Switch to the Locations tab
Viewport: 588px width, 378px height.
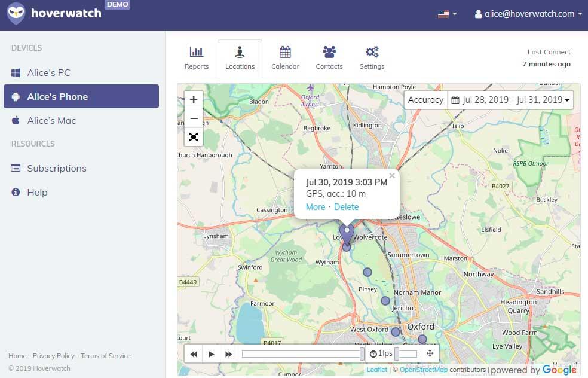click(x=240, y=58)
